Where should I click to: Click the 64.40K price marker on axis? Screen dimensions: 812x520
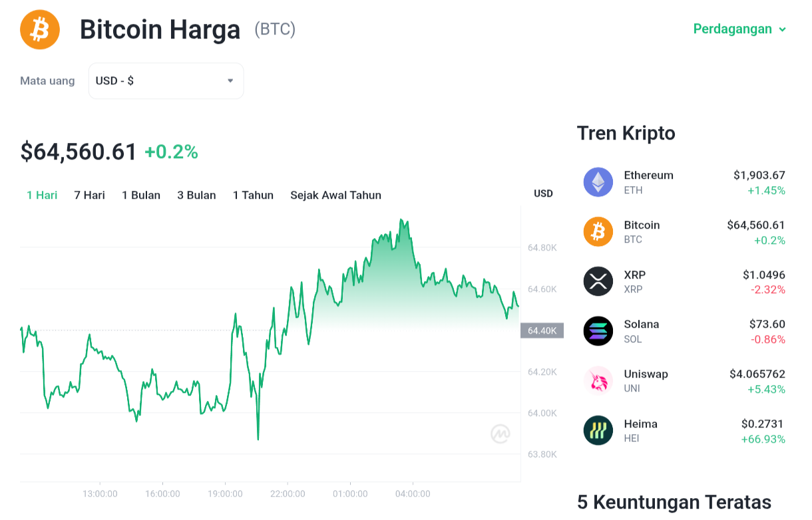click(542, 330)
